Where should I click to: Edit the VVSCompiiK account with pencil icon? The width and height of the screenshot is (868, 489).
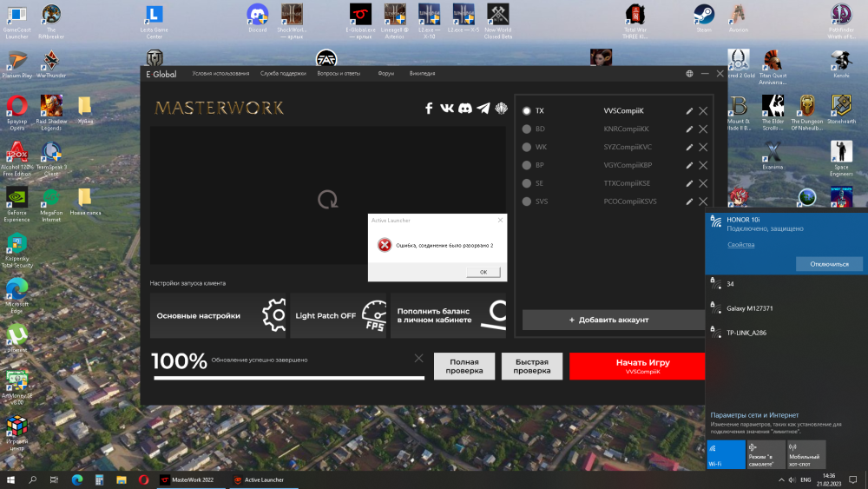click(689, 111)
